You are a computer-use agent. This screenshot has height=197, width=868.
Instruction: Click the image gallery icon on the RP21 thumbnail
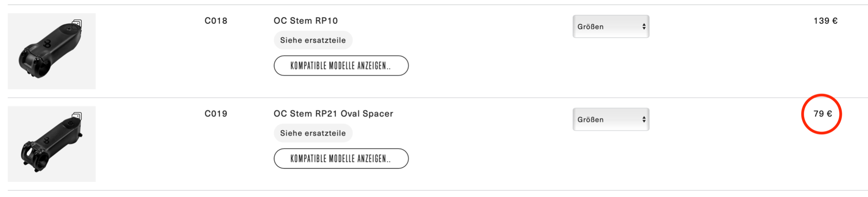(x=77, y=117)
